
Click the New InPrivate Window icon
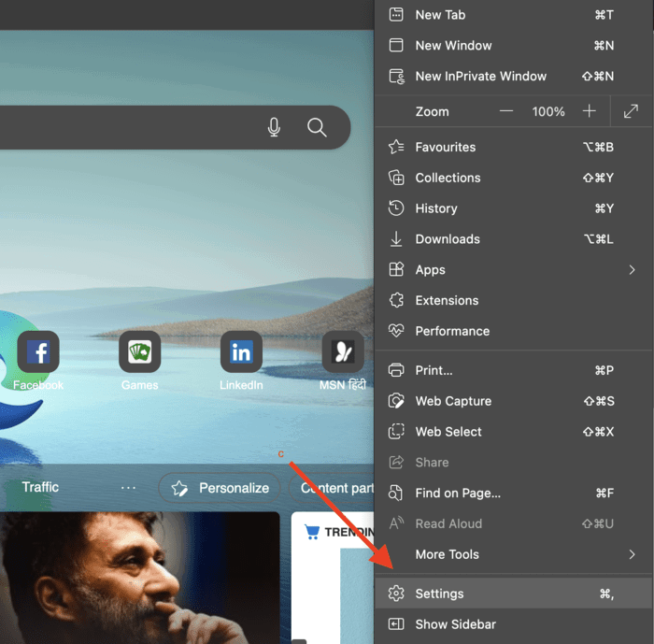396,76
